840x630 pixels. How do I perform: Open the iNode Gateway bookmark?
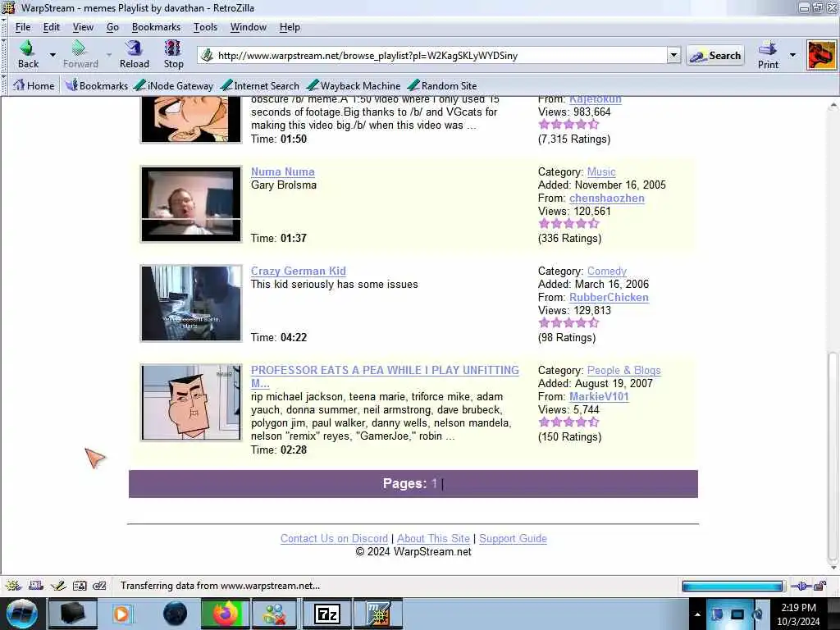[173, 85]
